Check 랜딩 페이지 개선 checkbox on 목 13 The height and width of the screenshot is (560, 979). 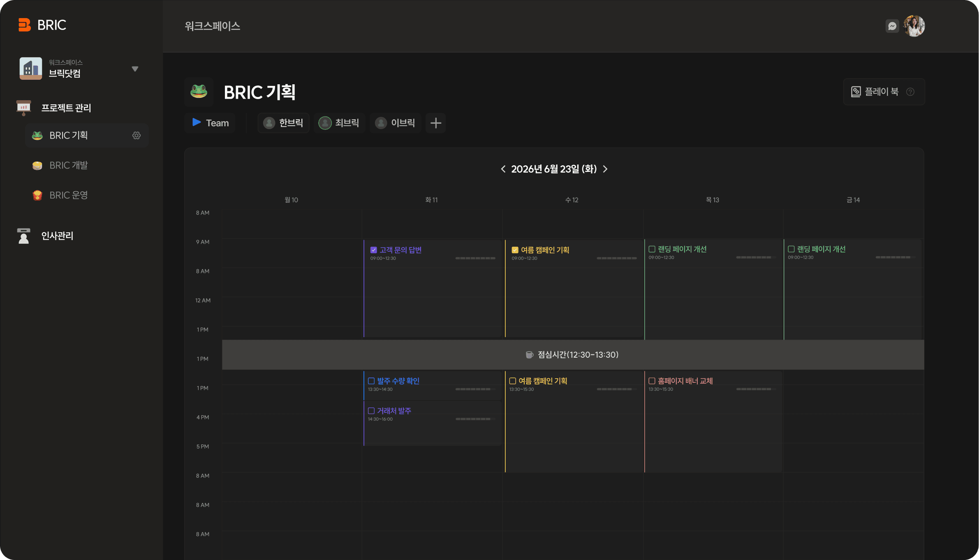[652, 249]
